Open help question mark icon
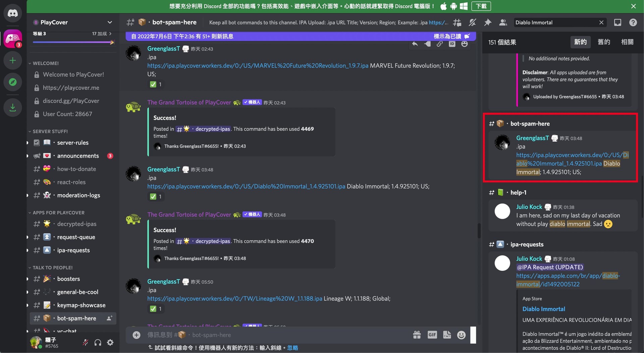This screenshot has width=644, height=353. pyautogui.click(x=633, y=22)
